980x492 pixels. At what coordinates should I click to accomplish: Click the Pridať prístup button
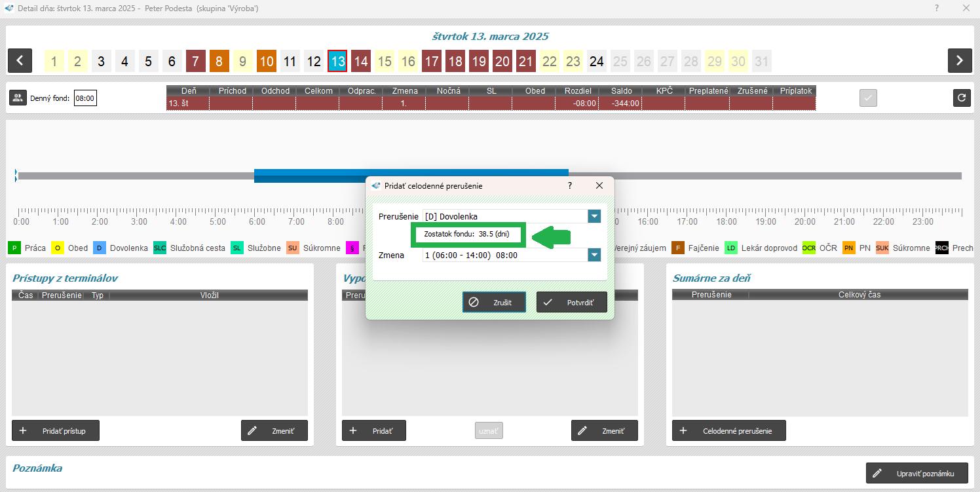point(56,430)
